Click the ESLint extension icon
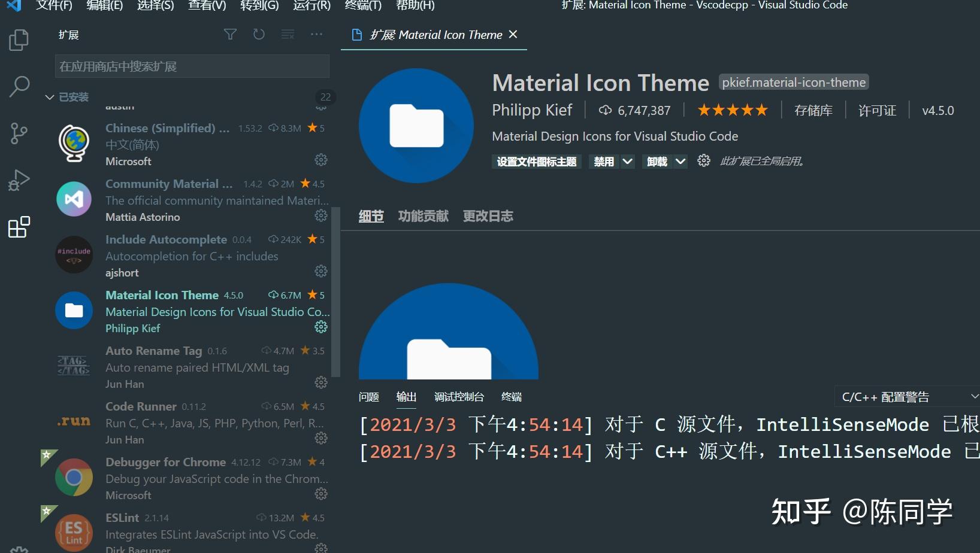This screenshot has height=553, width=980. pos(74,533)
